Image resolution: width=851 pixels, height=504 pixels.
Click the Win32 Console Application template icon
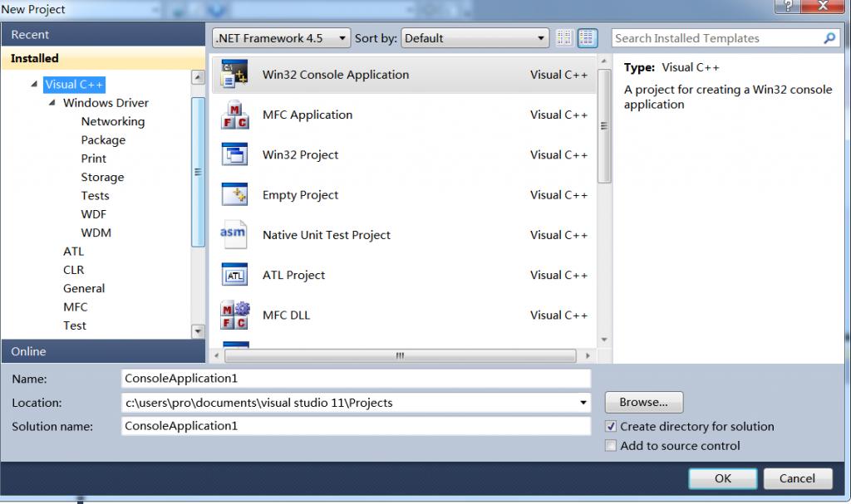click(234, 75)
